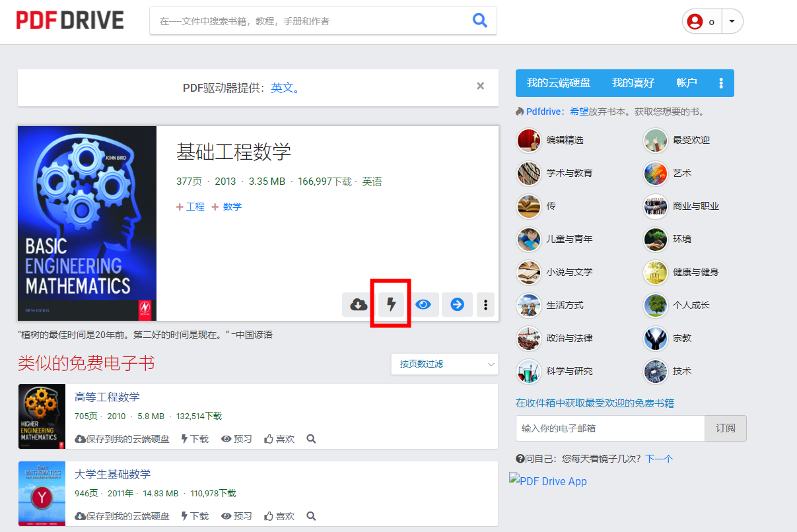Click the user account icon top right
Screen dimensions: 797x532
coord(694,20)
